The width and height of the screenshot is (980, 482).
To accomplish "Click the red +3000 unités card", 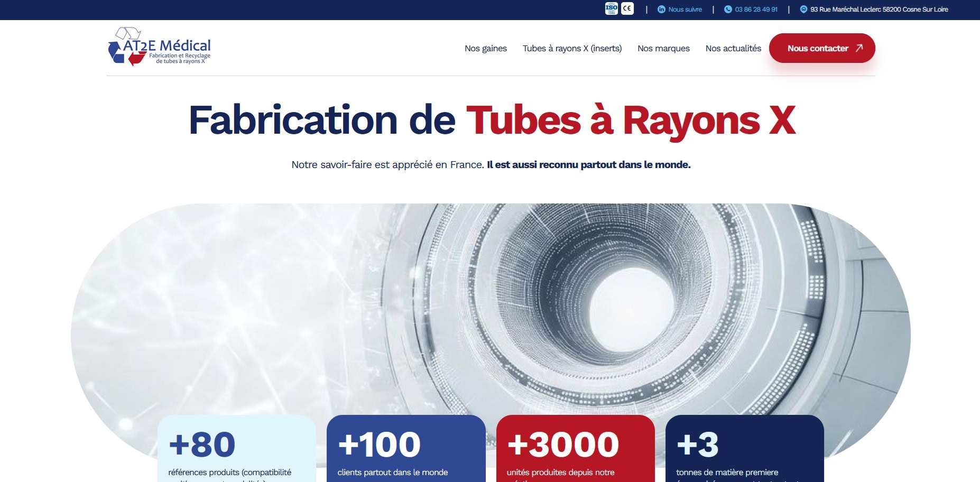I will (x=575, y=449).
